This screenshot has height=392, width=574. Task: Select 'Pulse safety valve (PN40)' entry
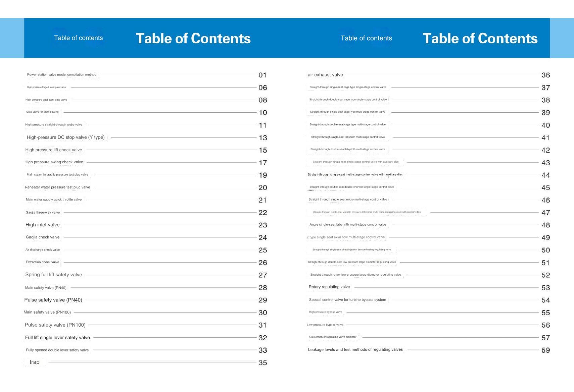point(53,300)
